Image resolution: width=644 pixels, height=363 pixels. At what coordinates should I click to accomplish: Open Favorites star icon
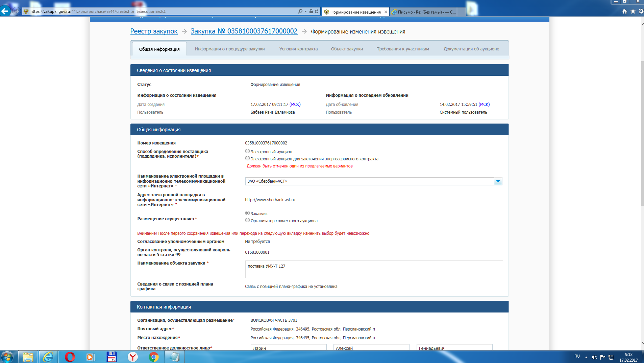pos(633,12)
